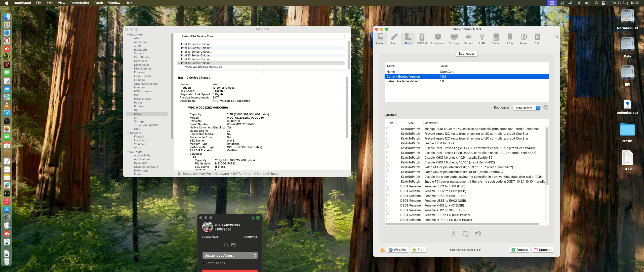The width and height of the screenshot is (644, 272).
Task: Check the Rename EHC2 to EH02 checkbox
Action: [x=388, y=191]
